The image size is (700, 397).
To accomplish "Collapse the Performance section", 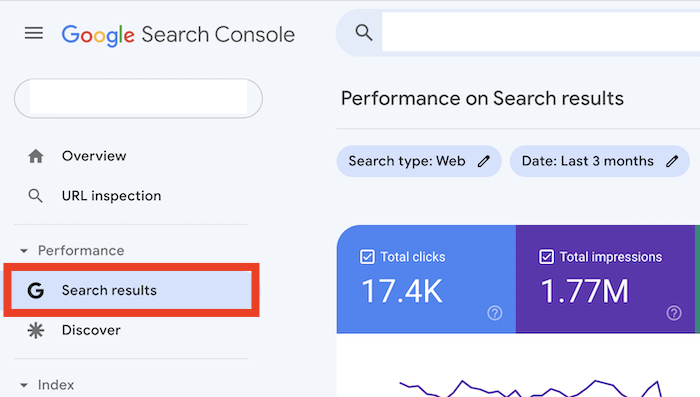I will [24, 251].
